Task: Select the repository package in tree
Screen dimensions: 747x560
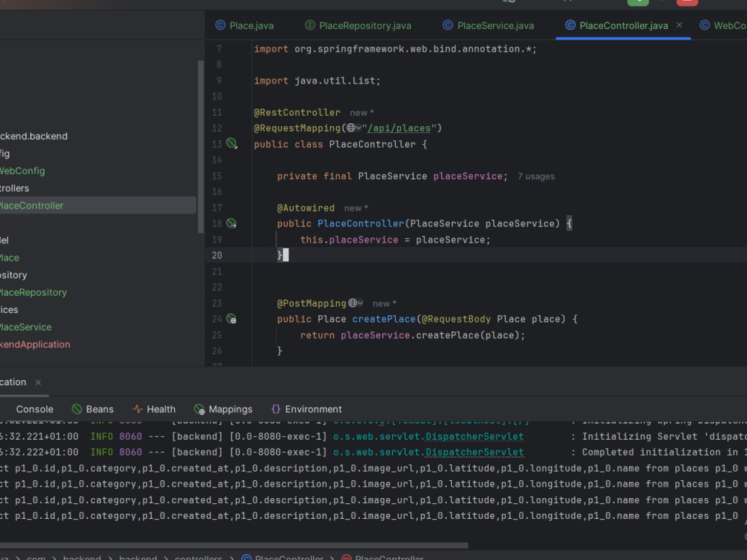Action: pos(13,275)
